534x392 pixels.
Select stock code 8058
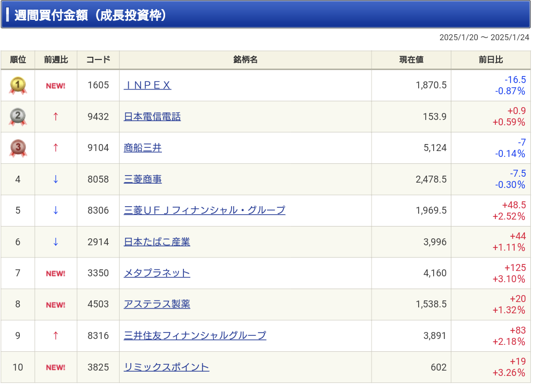click(98, 179)
